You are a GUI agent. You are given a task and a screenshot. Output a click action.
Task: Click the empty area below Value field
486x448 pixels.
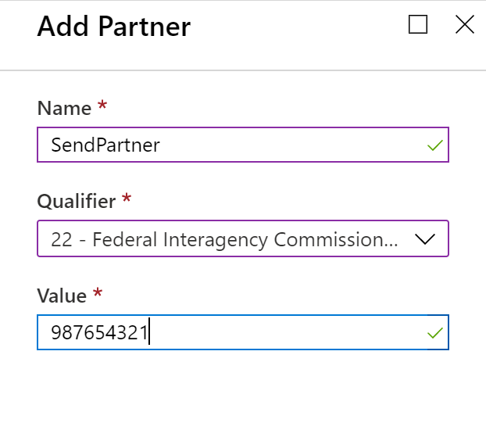(x=242, y=399)
